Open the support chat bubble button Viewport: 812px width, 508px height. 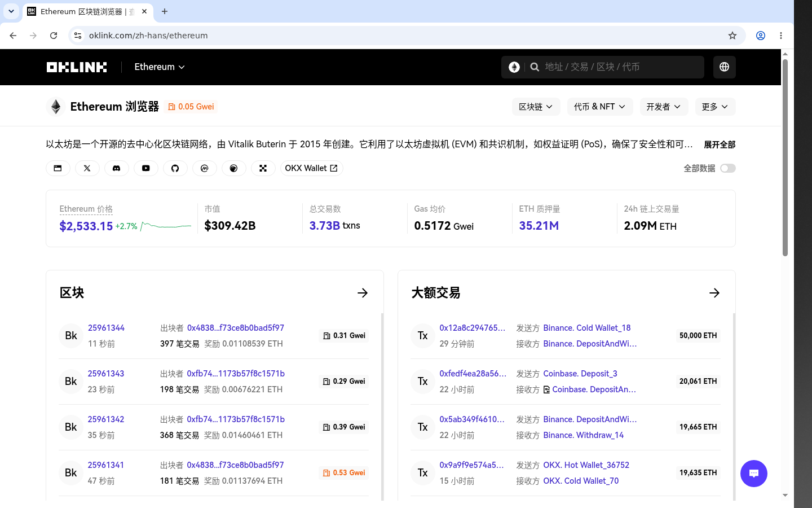coord(753,474)
